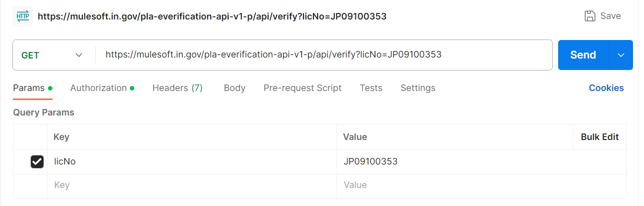This screenshot has width=644, height=206.
Task: Click the HTTP request type icon
Action: [x=23, y=16]
